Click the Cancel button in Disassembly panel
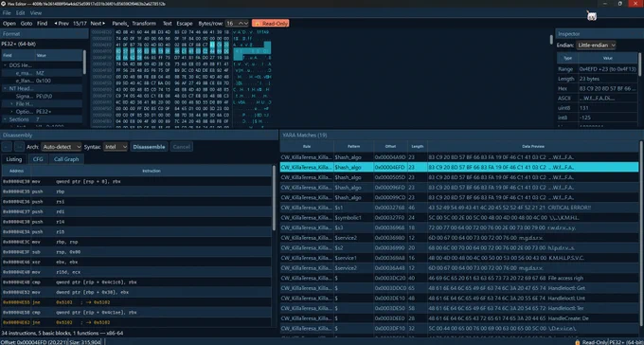Screen dimensions: 644x345 tap(181, 147)
